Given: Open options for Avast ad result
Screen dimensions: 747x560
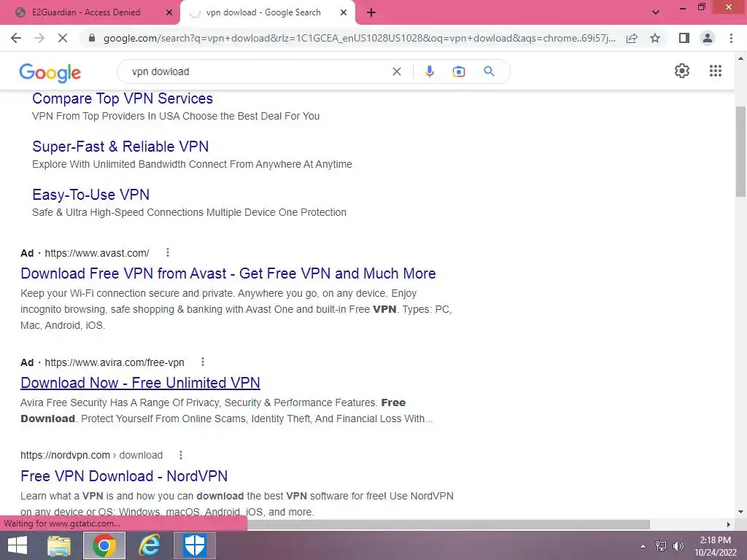Looking at the screenshot, I should tap(168, 252).
